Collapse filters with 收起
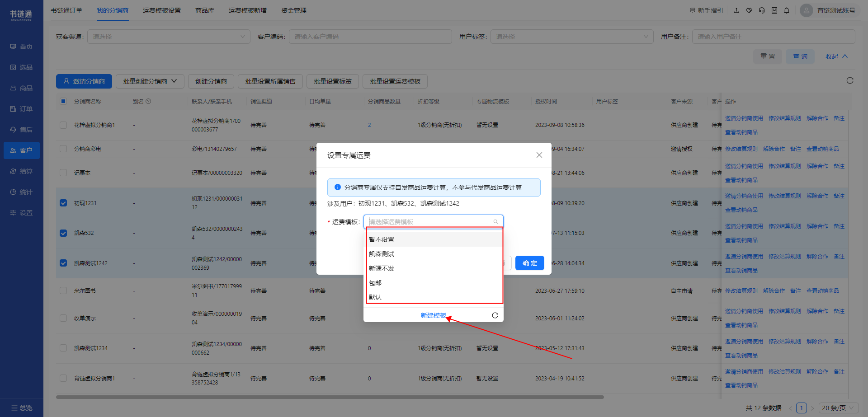Image resolution: width=868 pixels, height=417 pixels. click(x=836, y=56)
